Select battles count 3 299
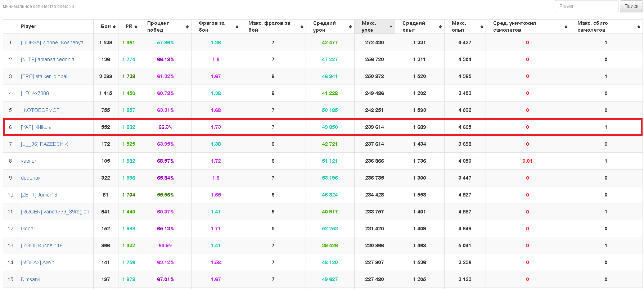Screen dimensions: 644x289 105,76
